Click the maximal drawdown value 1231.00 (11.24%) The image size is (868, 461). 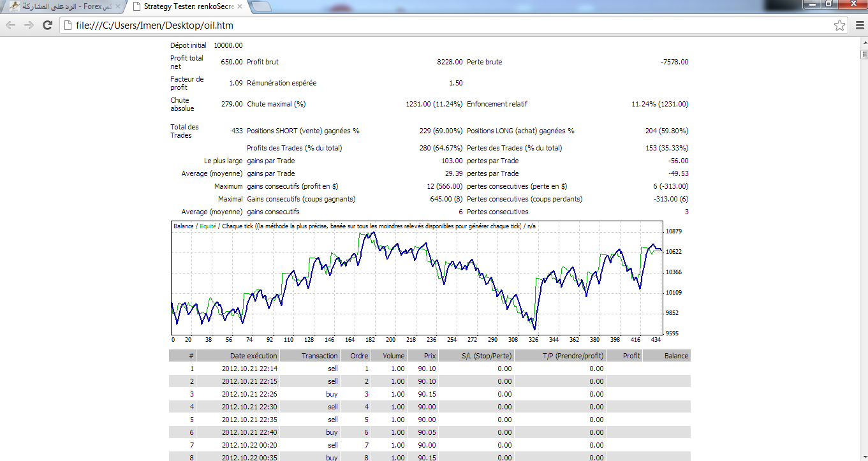(434, 104)
